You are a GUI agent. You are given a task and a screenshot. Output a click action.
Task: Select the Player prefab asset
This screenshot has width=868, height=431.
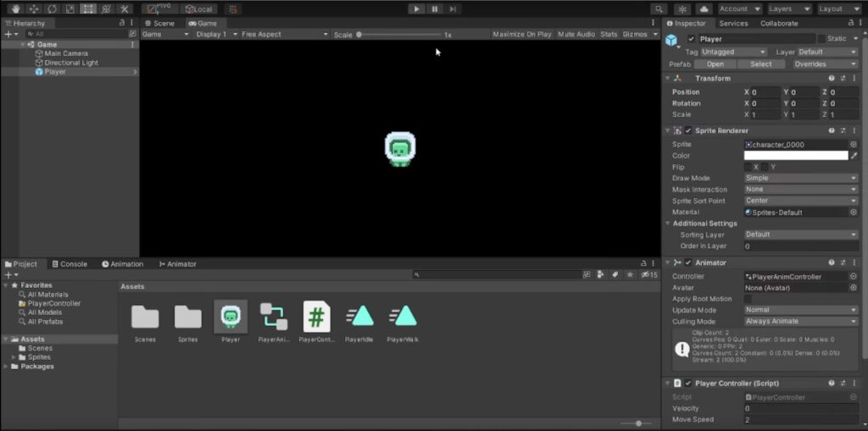(231, 322)
